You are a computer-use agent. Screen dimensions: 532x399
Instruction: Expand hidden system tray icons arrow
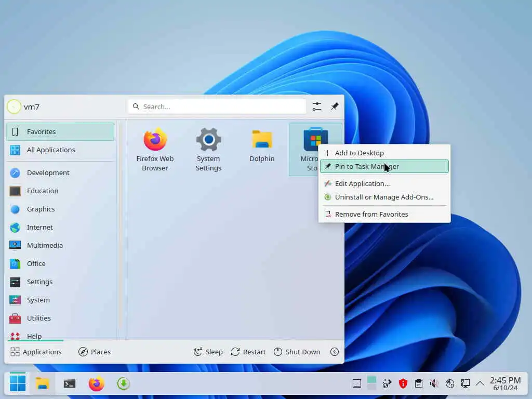coord(480,384)
